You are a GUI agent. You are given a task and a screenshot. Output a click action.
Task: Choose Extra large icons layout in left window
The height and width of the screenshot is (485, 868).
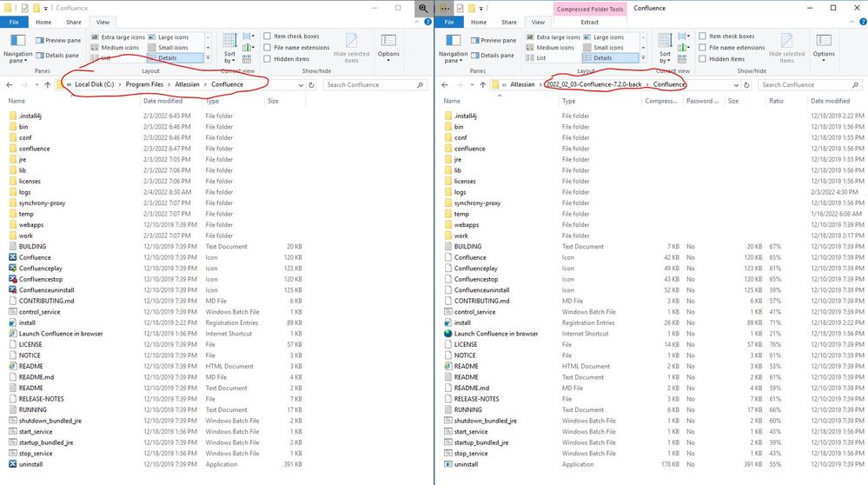coord(118,37)
